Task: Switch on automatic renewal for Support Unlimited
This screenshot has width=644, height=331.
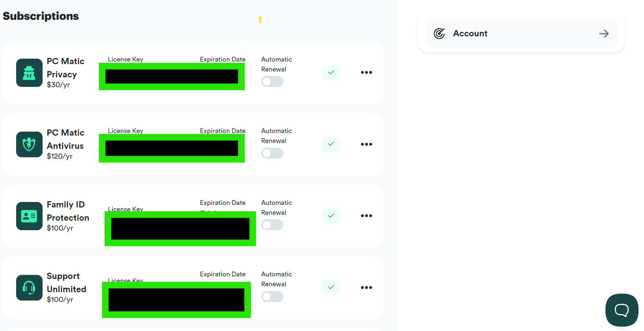Action: point(272,297)
